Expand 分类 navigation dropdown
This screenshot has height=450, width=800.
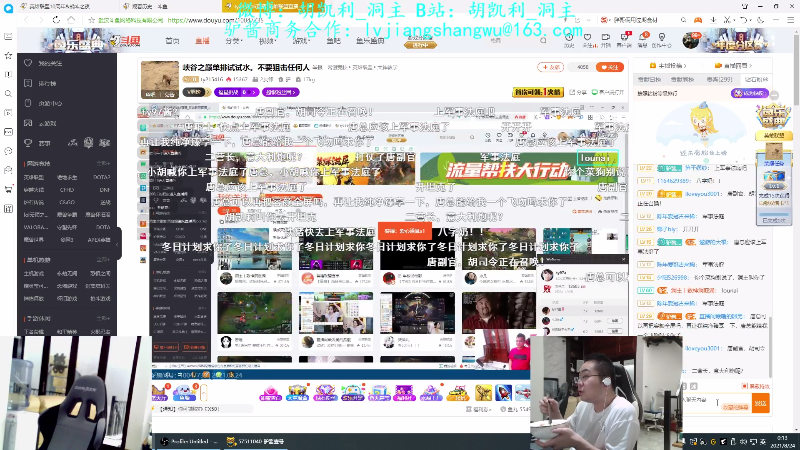(x=233, y=41)
